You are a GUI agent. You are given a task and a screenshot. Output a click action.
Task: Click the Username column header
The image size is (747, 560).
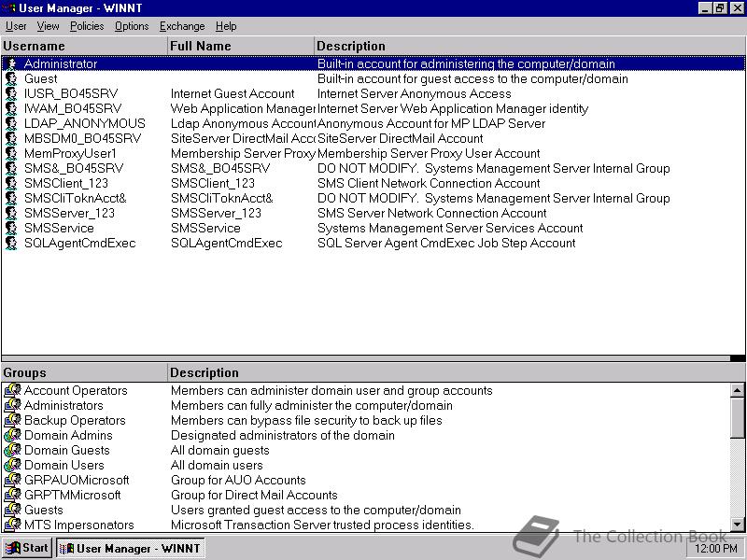pos(84,46)
